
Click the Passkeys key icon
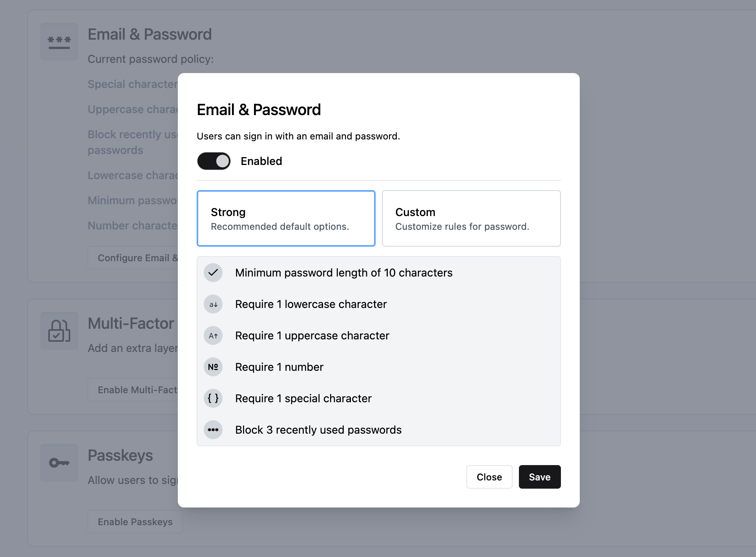(59, 463)
